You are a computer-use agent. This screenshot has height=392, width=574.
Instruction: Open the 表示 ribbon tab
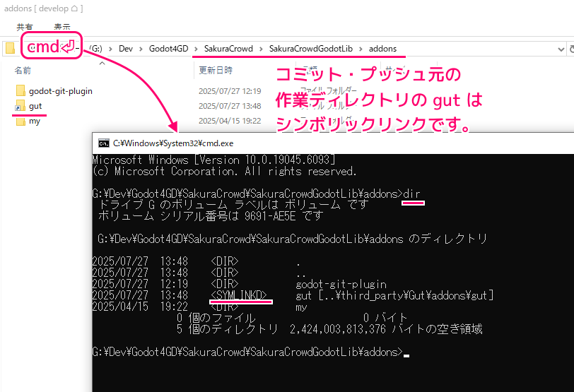coord(62,27)
